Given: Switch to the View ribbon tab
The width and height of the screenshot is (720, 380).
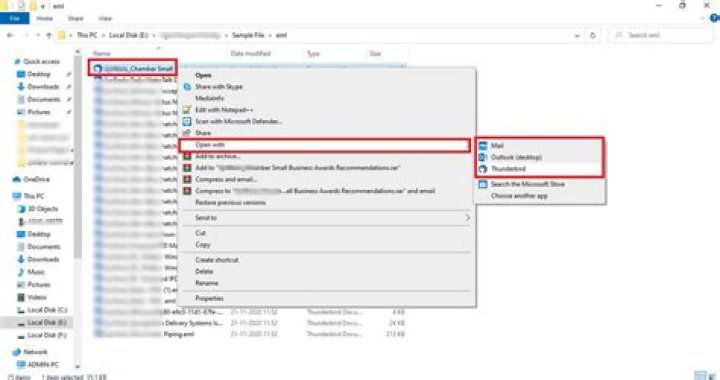Looking at the screenshot, I should point(105,18).
